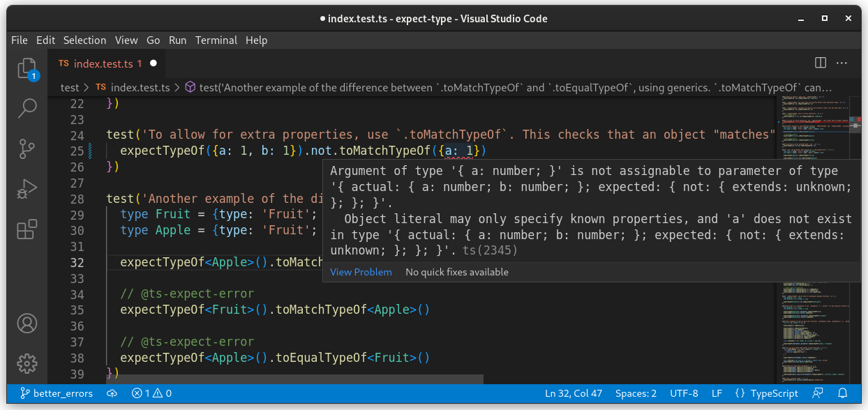868x410 pixels.
Task: Click the better_errors branch indicator
Action: (x=56, y=393)
